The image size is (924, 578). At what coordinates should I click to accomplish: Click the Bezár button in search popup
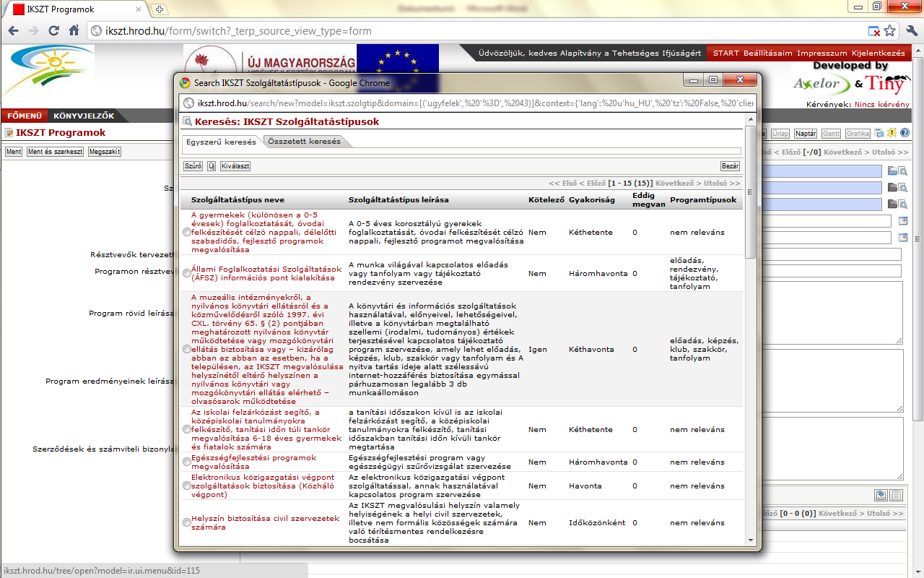coord(731,166)
